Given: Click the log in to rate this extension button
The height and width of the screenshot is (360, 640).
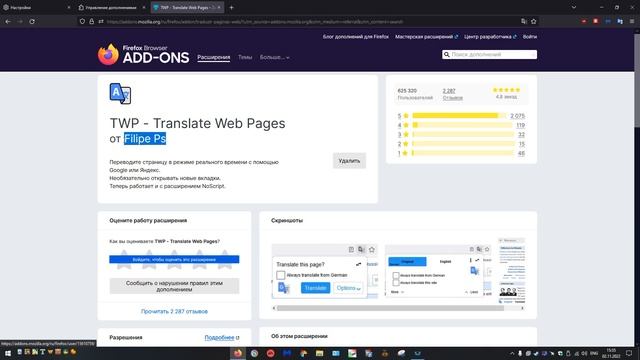Looking at the screenshot, I should 174,259.
